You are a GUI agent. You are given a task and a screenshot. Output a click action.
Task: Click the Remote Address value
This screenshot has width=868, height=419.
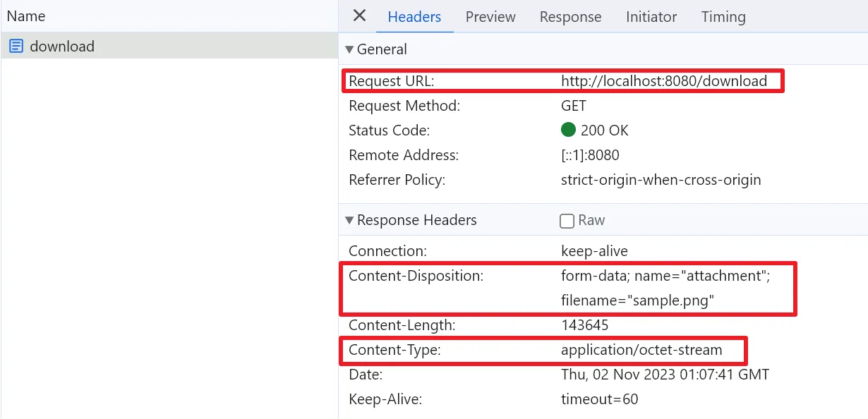[x=590, y=155]
